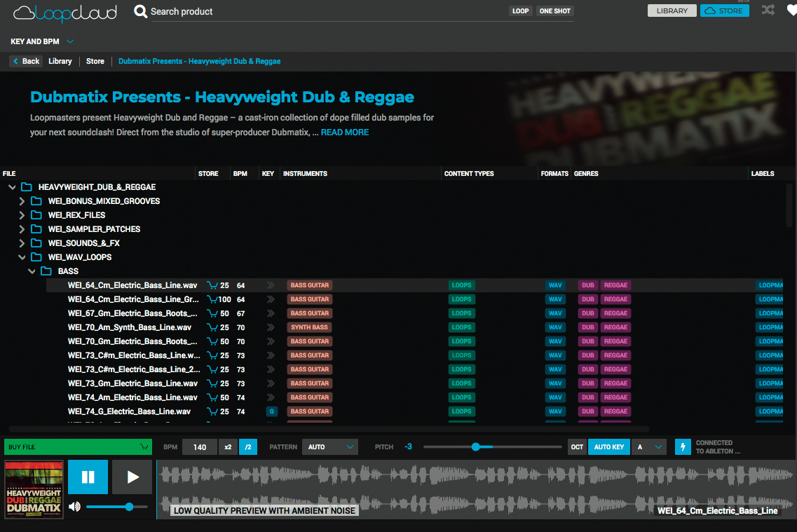The height and width of the screenshot is (532, 797).
Task: Click the lightning bolt Ableton connection icon
Action: point(682,447)
